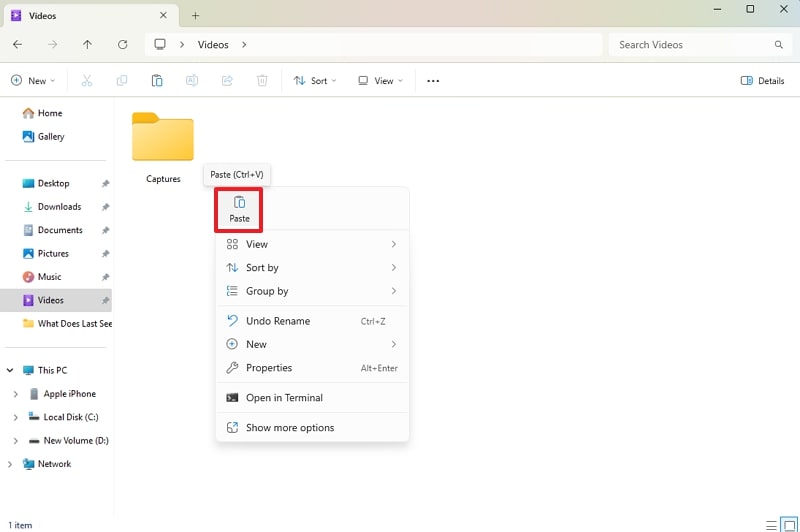
Task: Select This PC in navigation pane
Action: click(45, 370)
